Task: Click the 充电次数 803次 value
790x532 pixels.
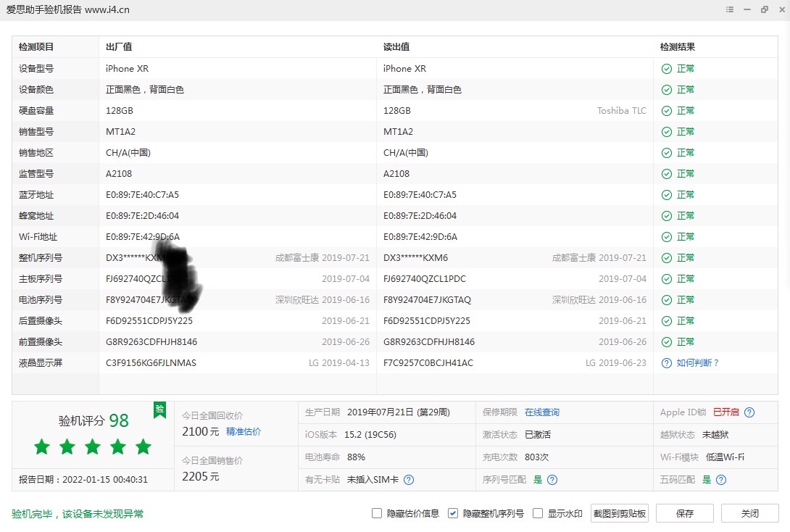Action: pos(536,457)
